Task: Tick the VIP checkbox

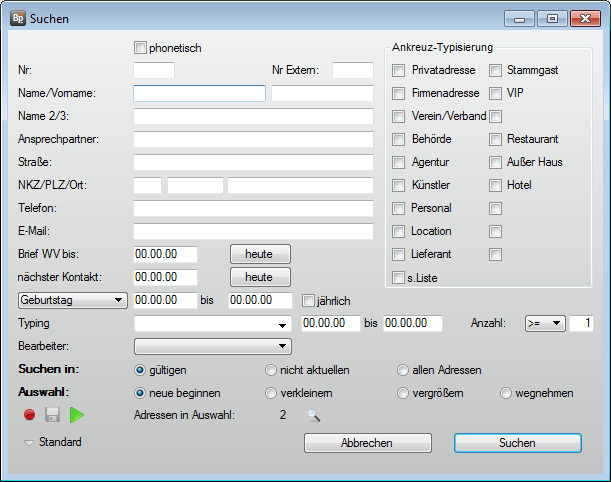Action: click(495, 94)
